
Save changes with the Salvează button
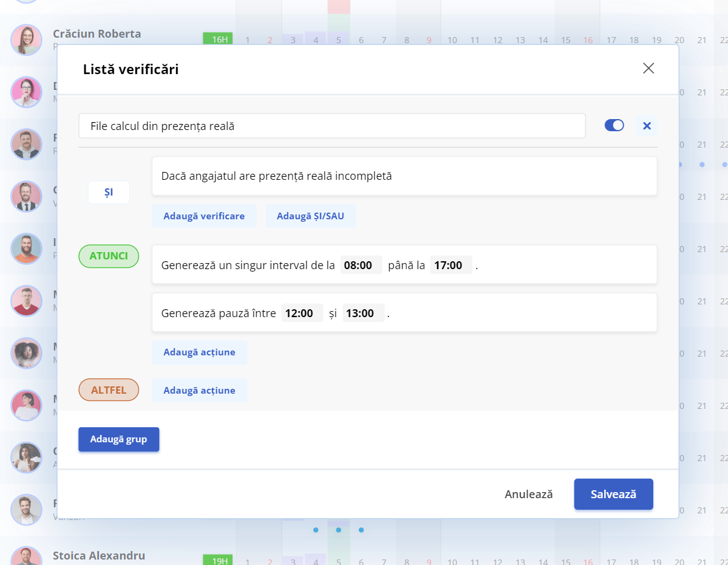pos(613,495)
